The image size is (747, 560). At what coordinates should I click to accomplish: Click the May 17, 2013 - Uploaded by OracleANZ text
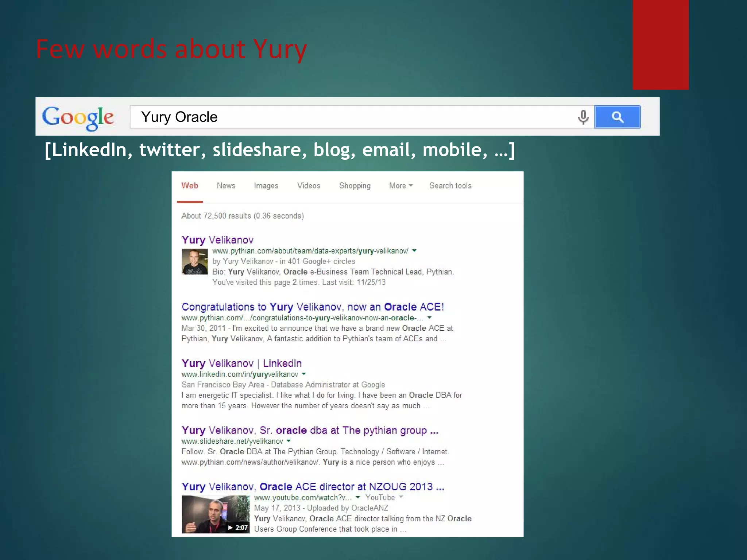(321, 508)
